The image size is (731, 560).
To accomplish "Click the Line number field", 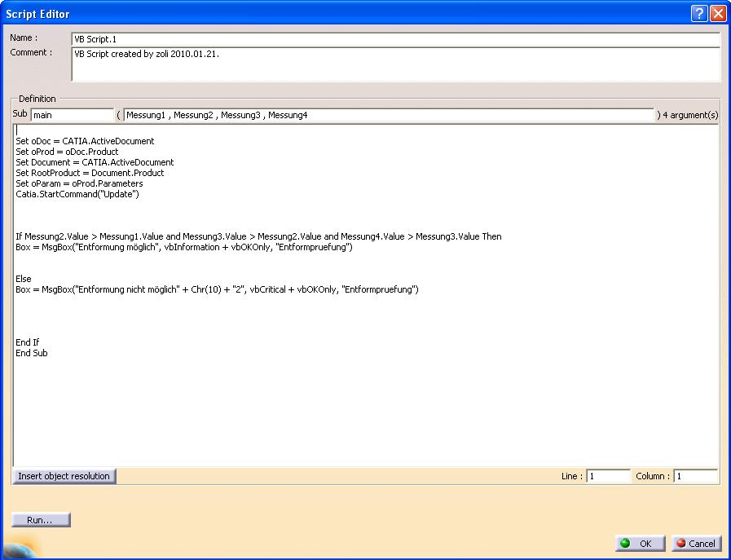I will [609, 476].
